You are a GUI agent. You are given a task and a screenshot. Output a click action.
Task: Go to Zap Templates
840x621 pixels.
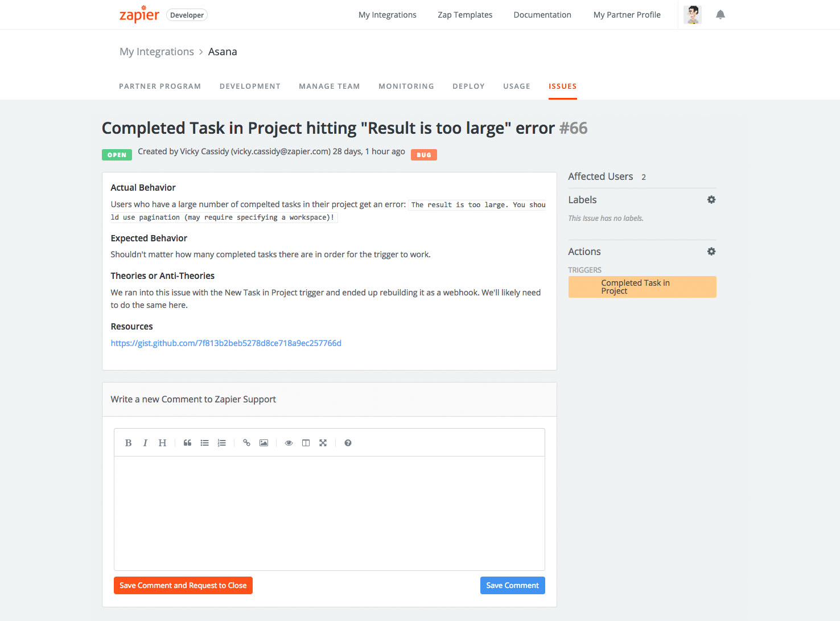coord(465,15)
